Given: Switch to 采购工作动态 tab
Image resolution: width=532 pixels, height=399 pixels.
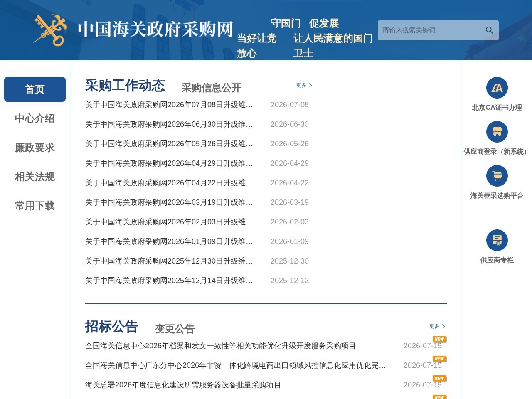Looking at the screenshot, I should coord(125,85).
